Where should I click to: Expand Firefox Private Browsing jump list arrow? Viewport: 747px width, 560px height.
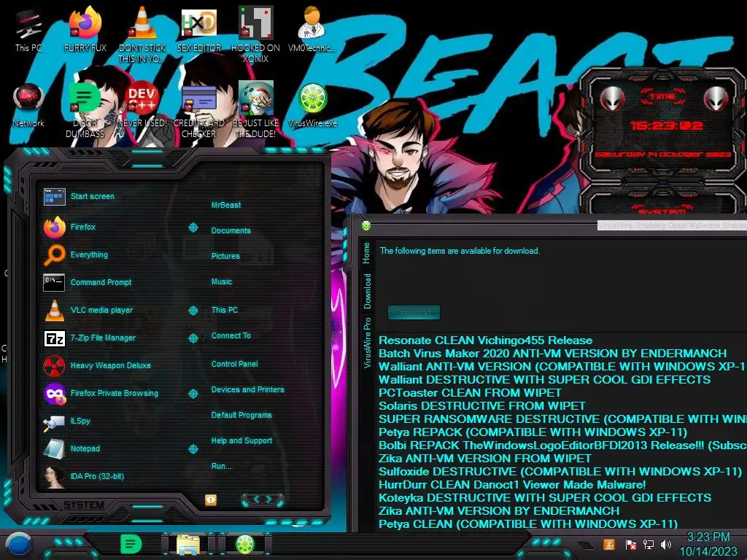[193, 394]
